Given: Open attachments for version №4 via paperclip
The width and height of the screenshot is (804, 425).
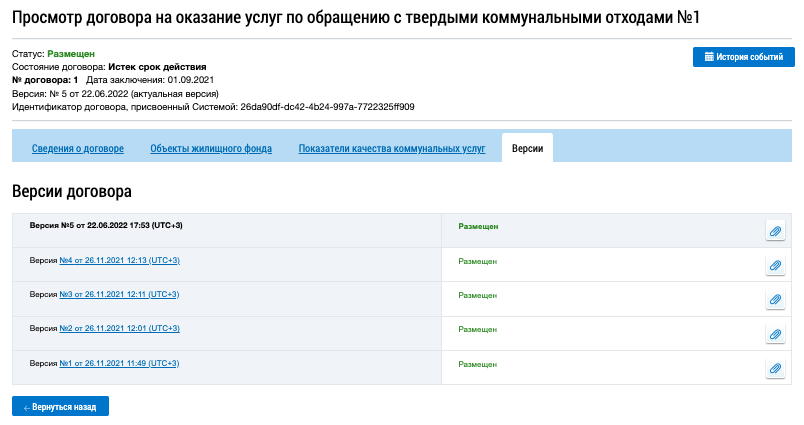Looking at the screenshot, I should (x=775, y=266).
